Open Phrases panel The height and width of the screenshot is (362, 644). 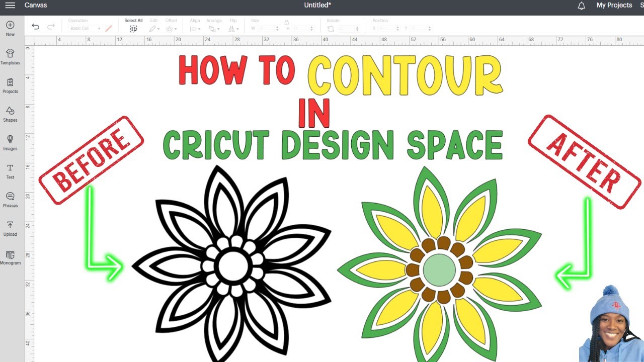point(10,200)
